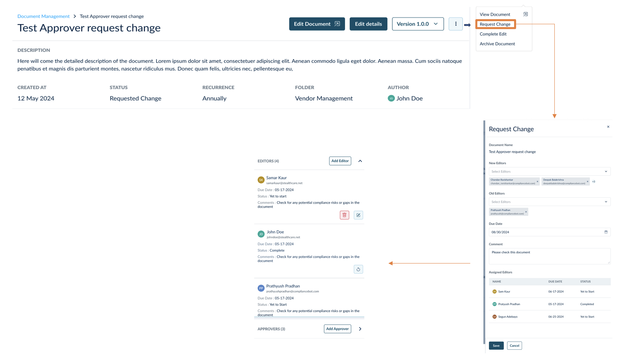Screen dimensions: 644x361
Task: Delete Samar Kaur editor with trash icon
Action: (344, 215)
